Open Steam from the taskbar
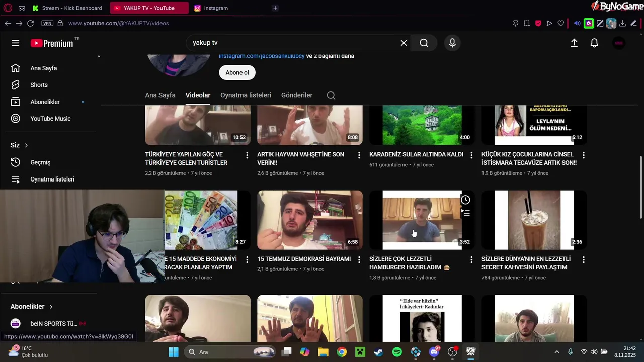This screenshot has width=644, height=362. point(378,352)
